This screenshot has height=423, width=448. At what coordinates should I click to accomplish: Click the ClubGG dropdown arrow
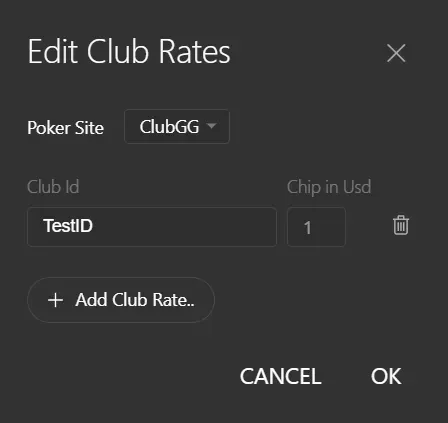[x=211, y=126]
